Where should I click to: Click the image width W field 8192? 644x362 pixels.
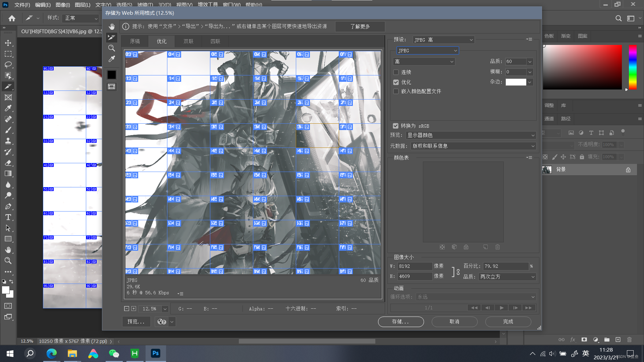click(x=415, y=266)
